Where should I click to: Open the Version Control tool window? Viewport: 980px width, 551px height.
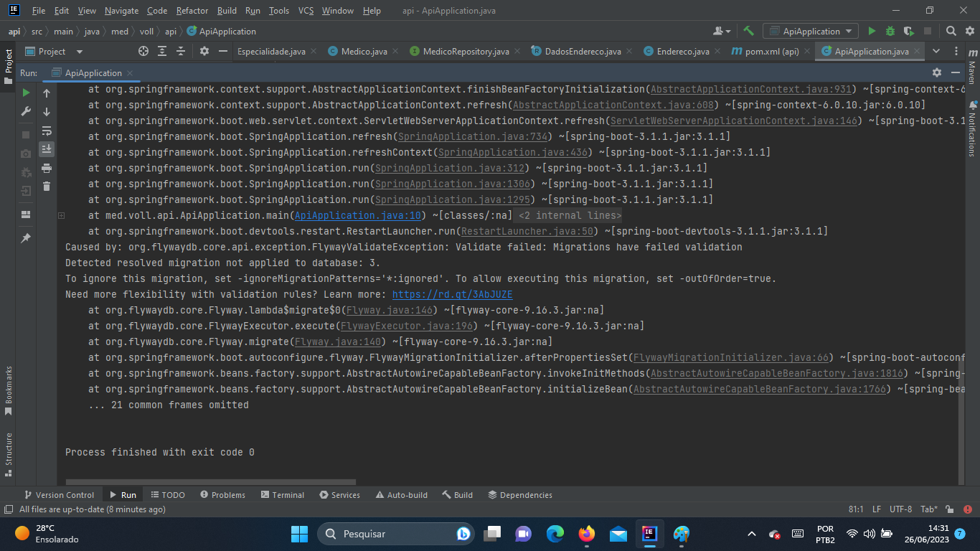click(x=59, y=495)
